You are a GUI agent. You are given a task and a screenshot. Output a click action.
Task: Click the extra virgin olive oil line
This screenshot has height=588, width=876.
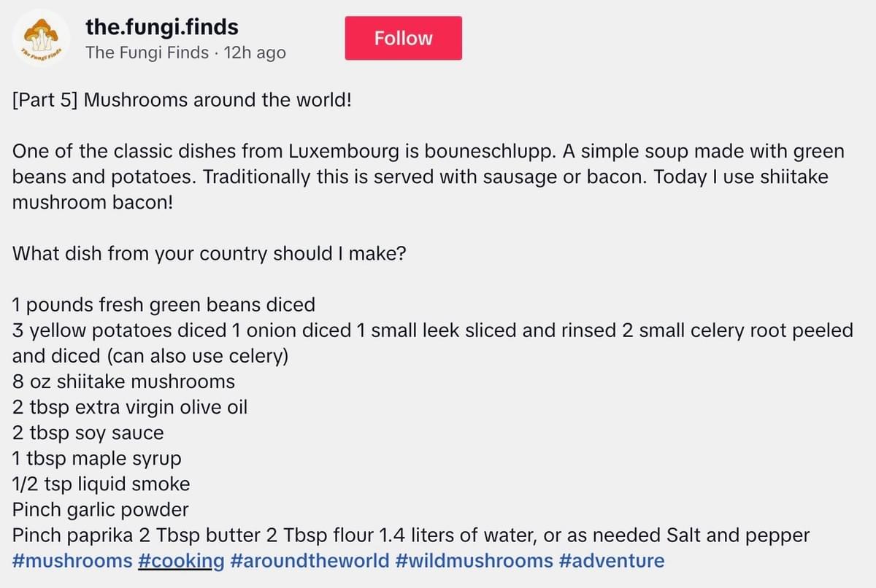click(130, 407)
